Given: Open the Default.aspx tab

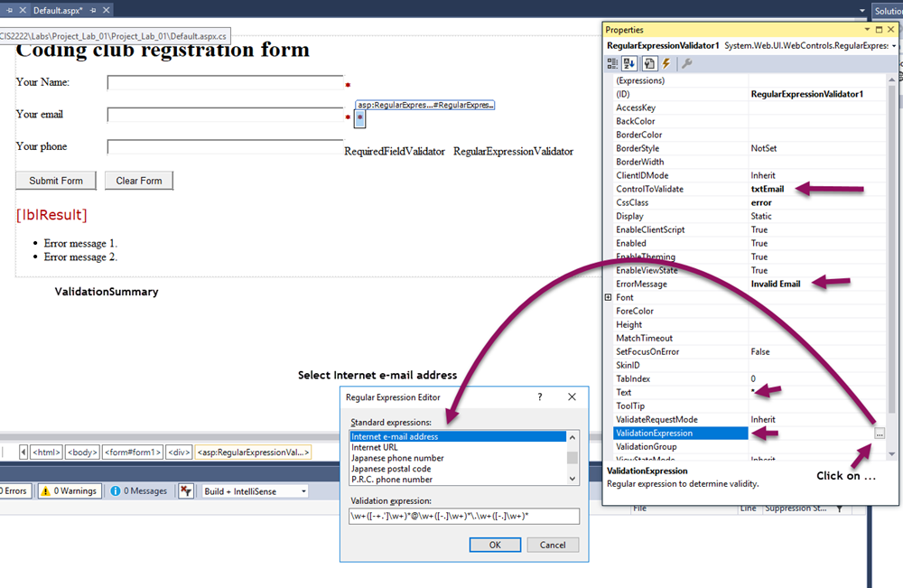Looking at the screenshot, I should point(58,10).
